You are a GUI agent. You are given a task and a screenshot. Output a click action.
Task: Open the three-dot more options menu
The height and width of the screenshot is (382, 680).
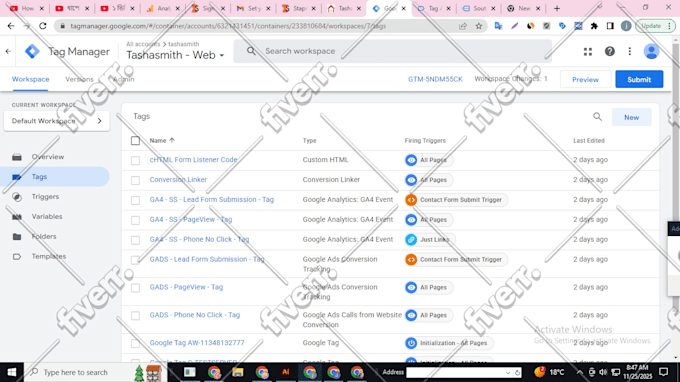630,52
